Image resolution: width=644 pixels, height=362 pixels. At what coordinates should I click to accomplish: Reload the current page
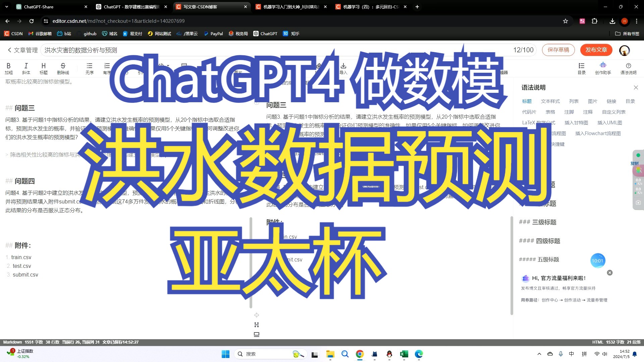[32, 21]
